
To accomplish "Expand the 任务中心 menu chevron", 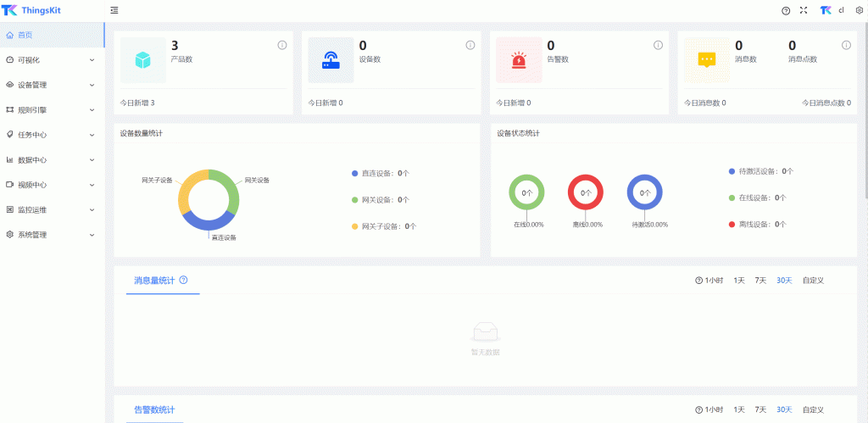I will pyautogui.click(x=92, y=135).
